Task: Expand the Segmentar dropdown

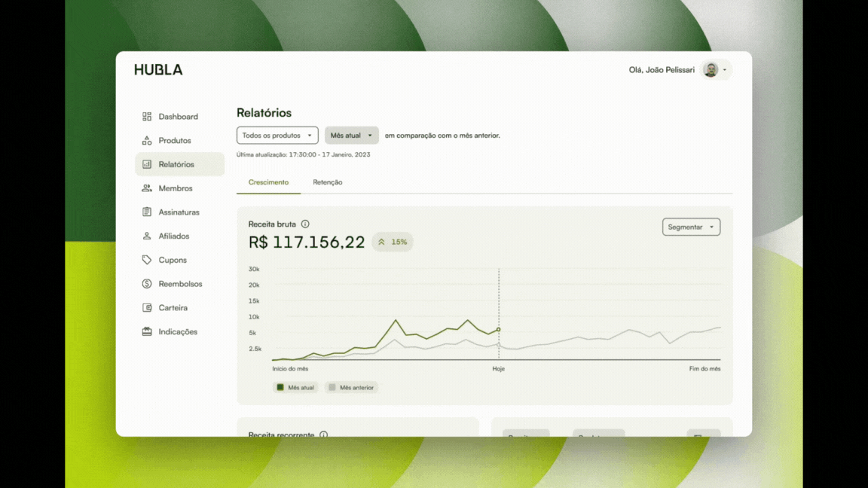Action: click(x=691, y=227)
